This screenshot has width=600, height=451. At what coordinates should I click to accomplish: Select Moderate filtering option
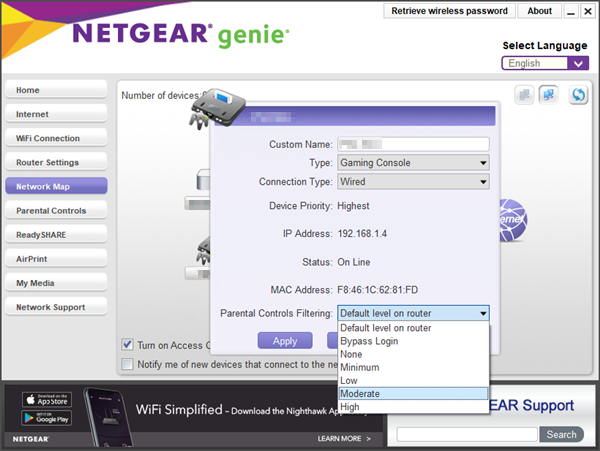point(414,394)
